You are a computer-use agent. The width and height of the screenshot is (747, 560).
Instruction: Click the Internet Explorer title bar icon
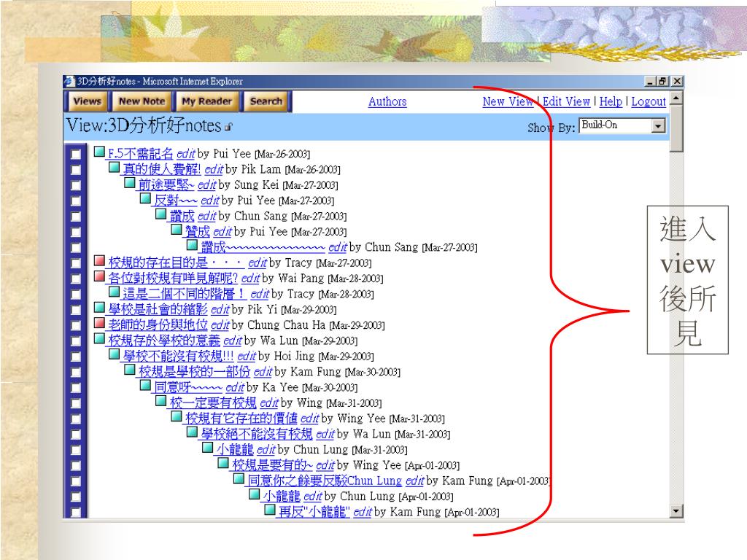click(69, 81)
